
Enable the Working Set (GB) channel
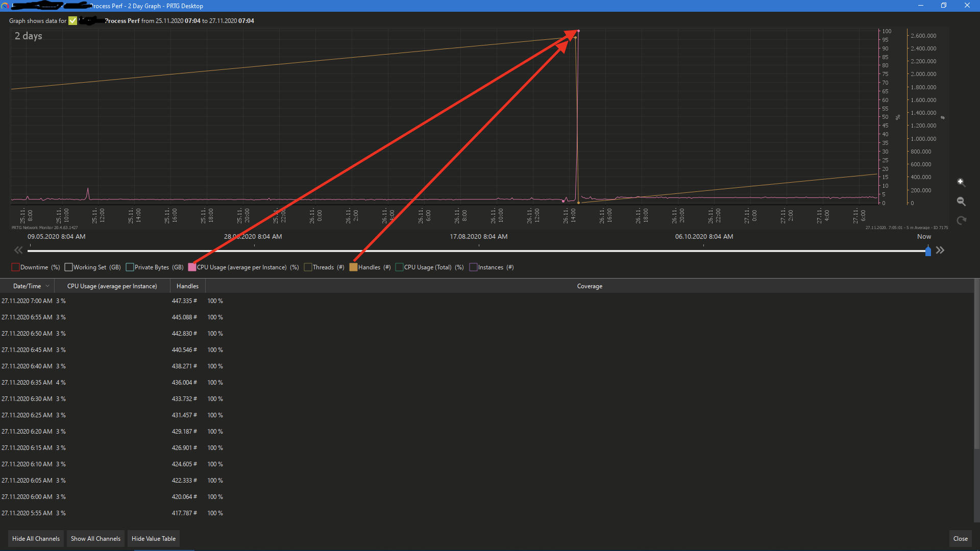(68, 267)
